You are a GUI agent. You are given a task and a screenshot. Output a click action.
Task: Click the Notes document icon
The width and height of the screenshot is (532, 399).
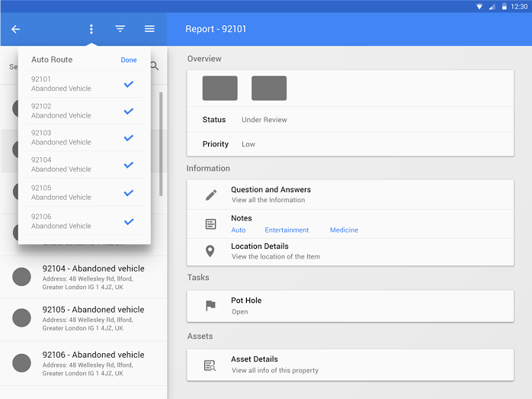point(210,224)
